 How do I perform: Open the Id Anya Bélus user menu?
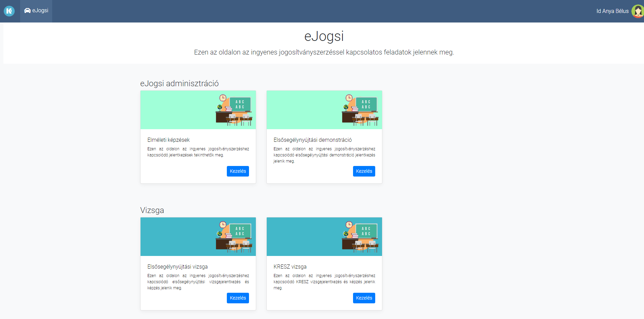612,11
